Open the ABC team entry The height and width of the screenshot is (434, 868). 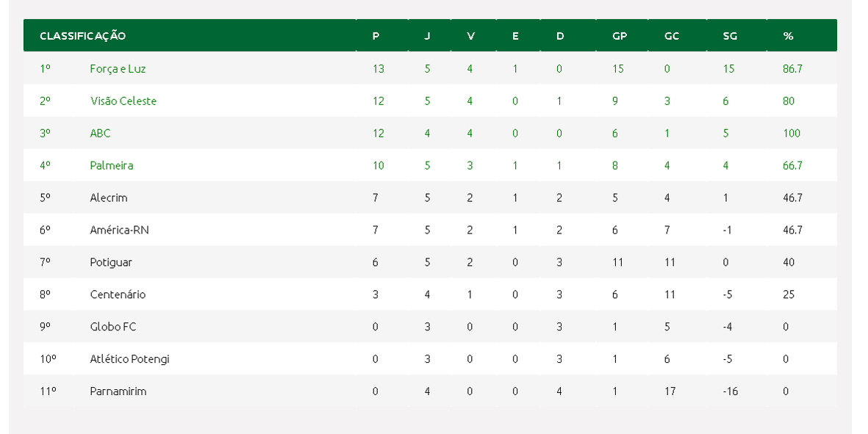tap(100, 133)
